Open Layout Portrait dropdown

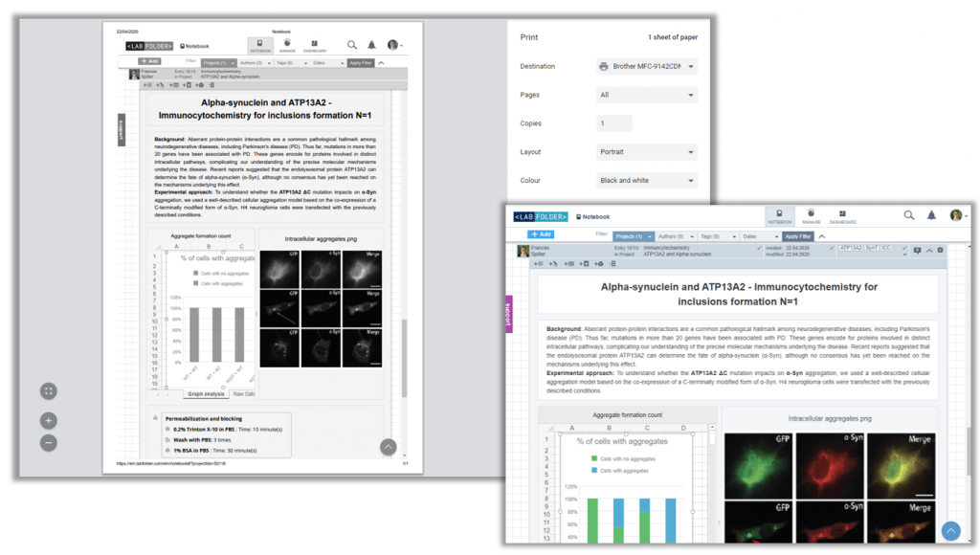pos(647,152)
